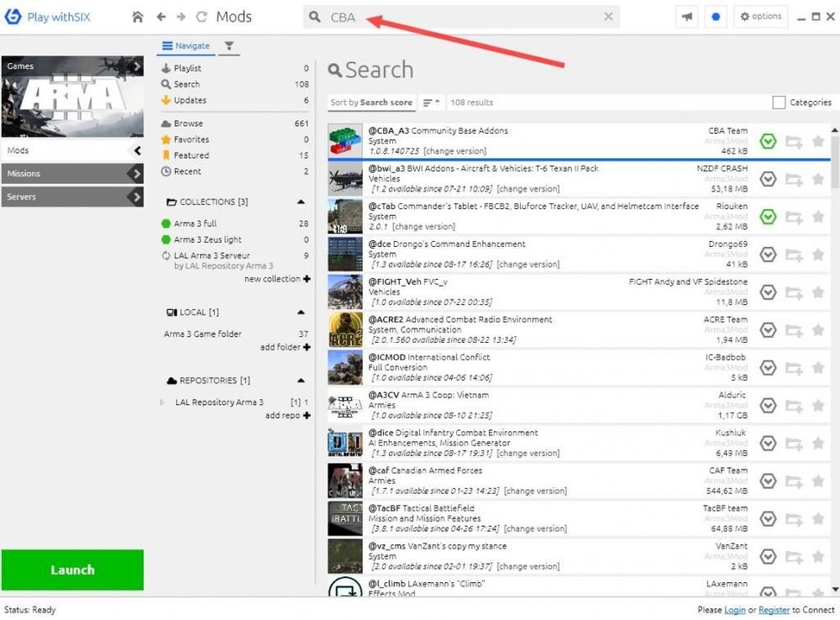The width and height of the screenshot is (840, 620).
Task: Toggle install status for @CBA_A3 mod
Action: click(x=768, y=141)
